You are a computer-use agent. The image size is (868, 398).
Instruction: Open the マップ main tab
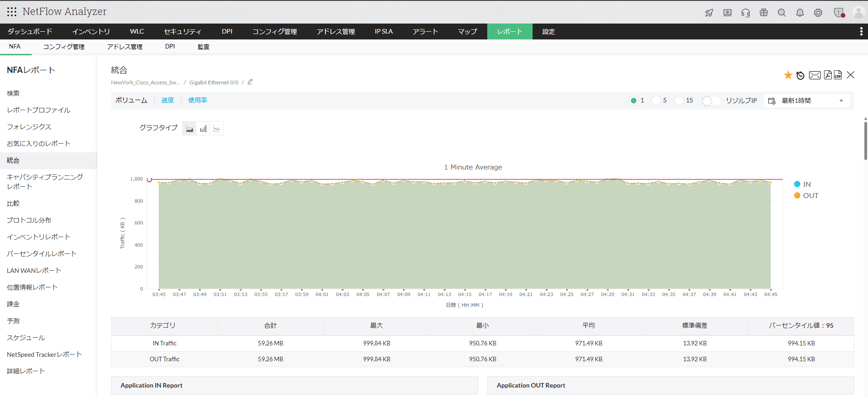[x=467, y=31]
